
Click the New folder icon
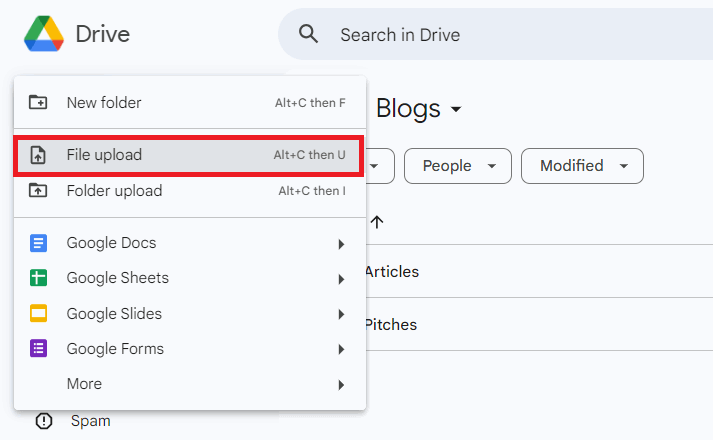38,102
